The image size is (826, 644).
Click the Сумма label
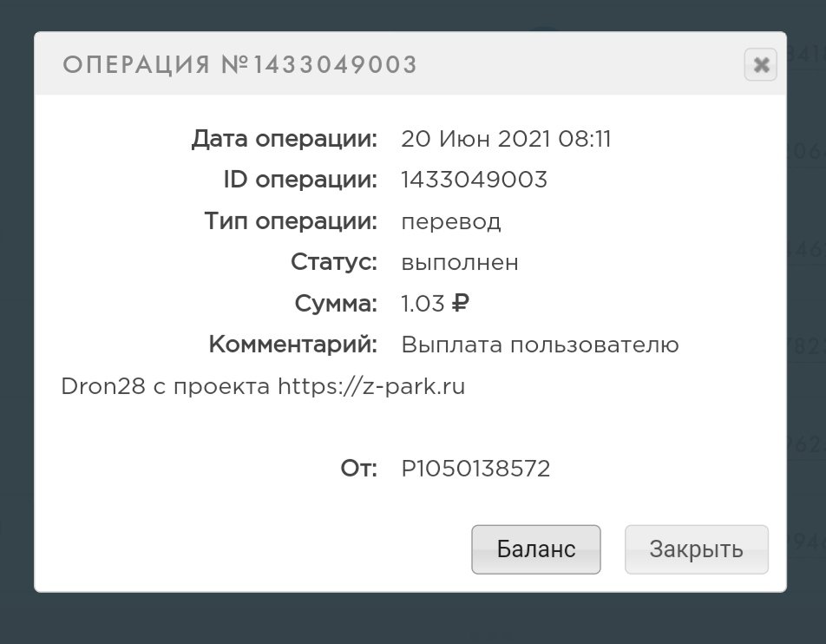(336, 304)
